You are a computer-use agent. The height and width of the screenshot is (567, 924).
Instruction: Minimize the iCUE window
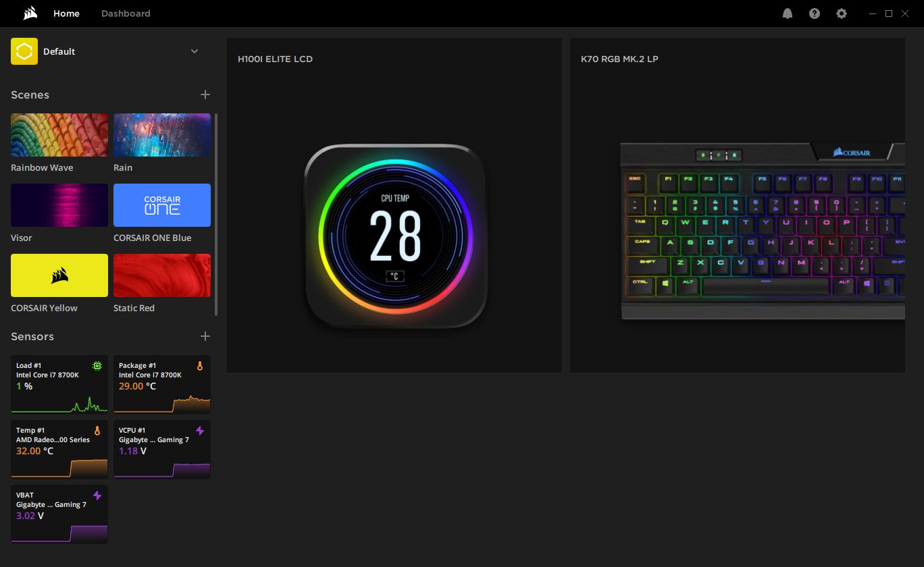873,13
